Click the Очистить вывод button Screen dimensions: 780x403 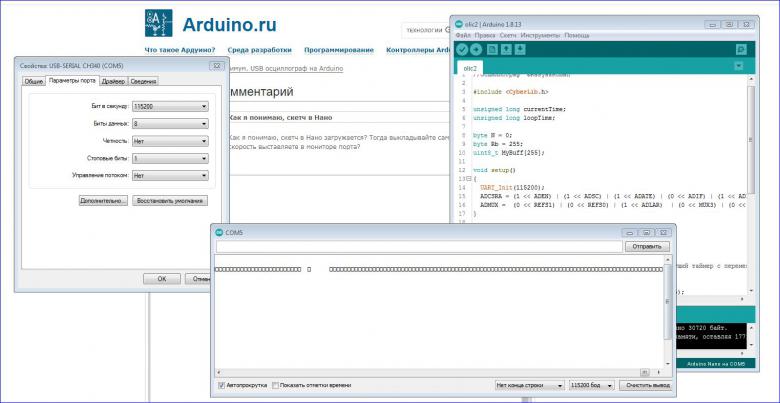[x=648, y=385]
